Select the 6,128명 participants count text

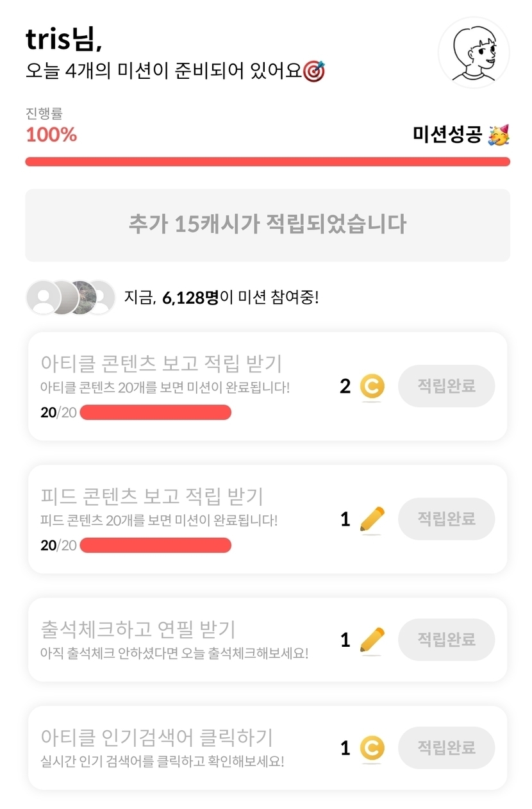coord(191,298)
